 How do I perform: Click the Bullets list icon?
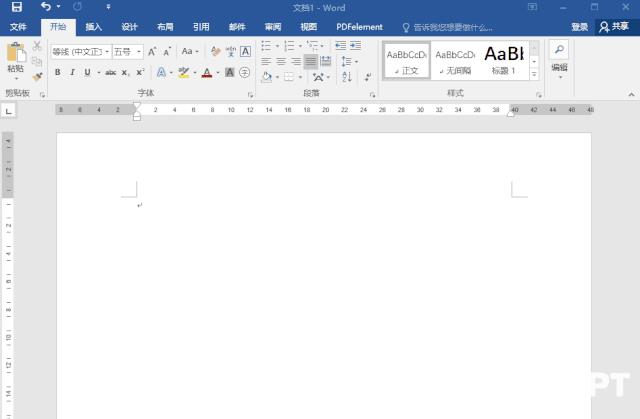[x=266, y=46]
